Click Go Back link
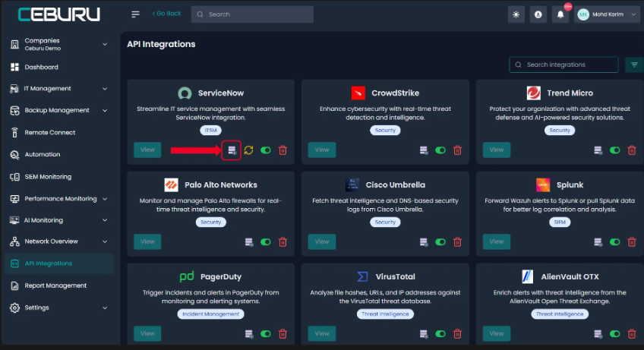644x350 pixels. click(x=167, y=14)
